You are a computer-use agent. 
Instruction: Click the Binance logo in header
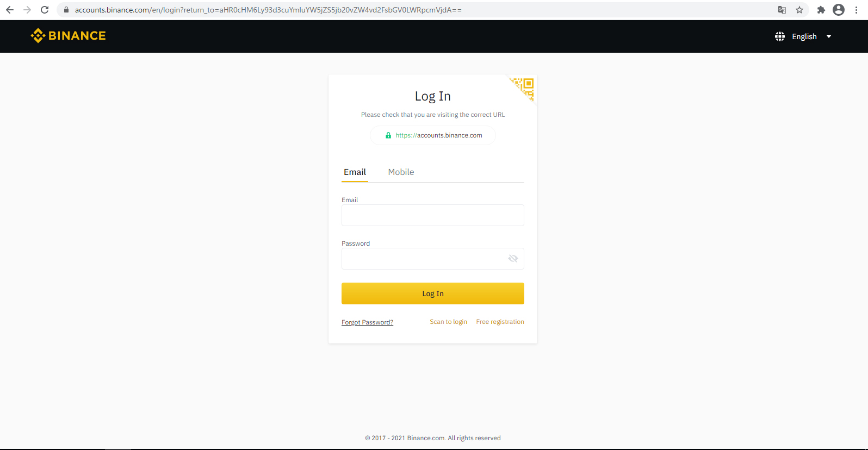pos(68,36)
